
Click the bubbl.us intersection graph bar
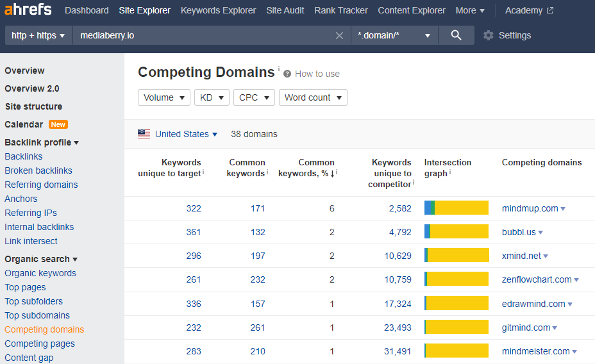456,232
